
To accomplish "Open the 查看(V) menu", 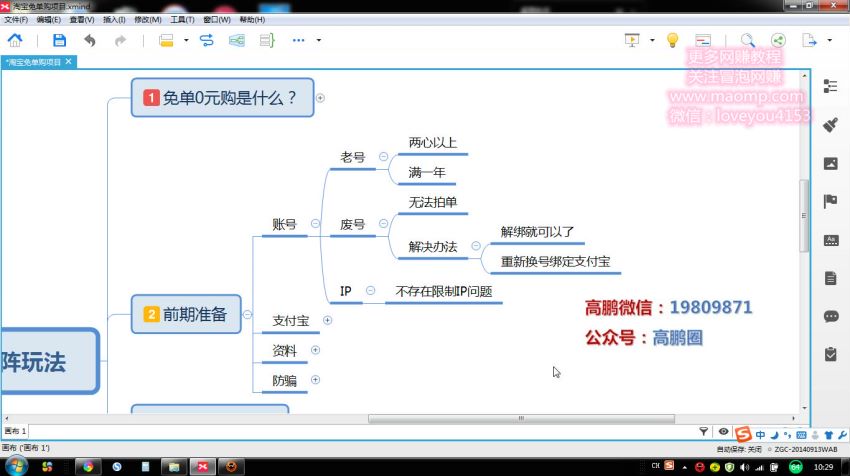I will [x=82, y=20].
